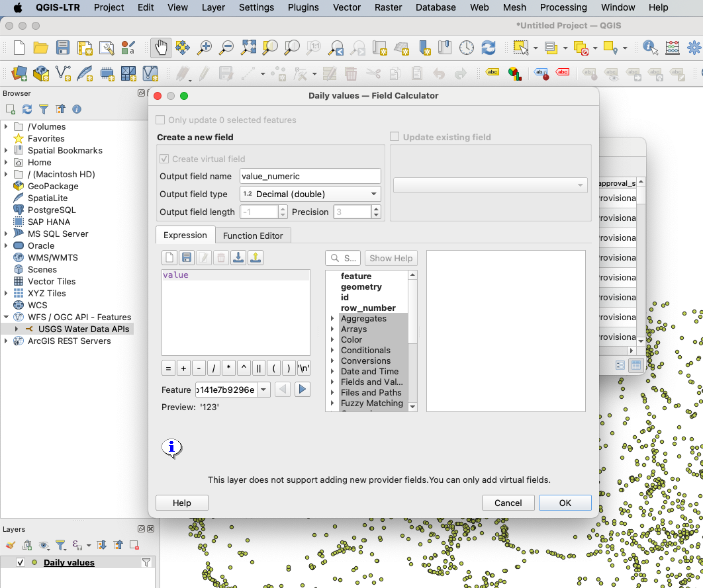This screenshot has width=703, height=588.
Task: Click the Clear Editor icon in Expression tab
Action: pos(169,257)
